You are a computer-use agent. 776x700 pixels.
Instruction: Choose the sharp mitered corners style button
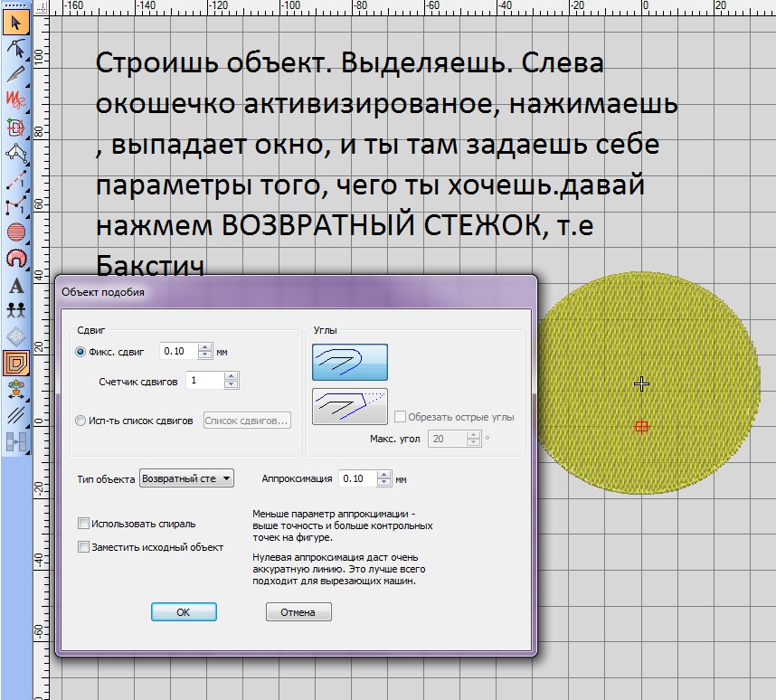click(x=349, y=406)
